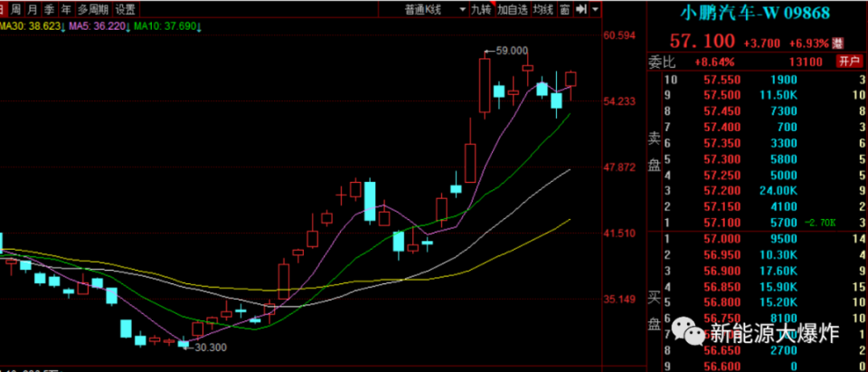This screenshot has height=372, width=868.
Task: Switch to the 年 yearly period tab
Action: [66, 9]
